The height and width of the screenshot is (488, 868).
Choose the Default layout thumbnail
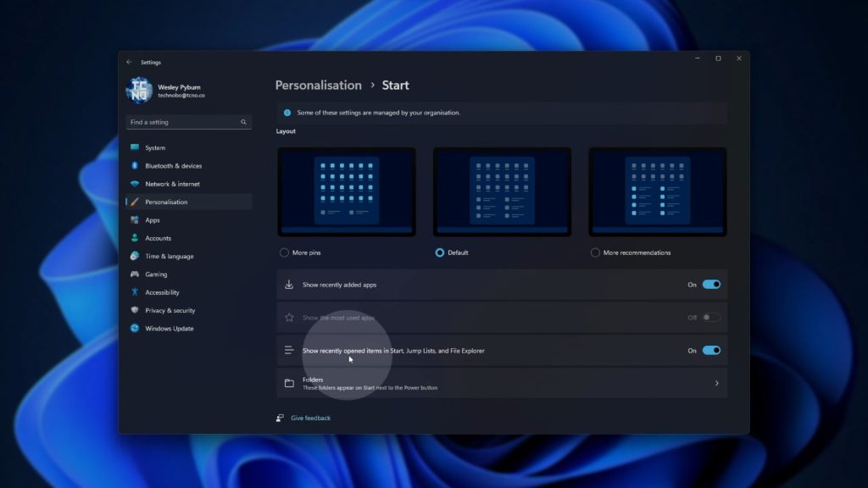coord(502,192)
